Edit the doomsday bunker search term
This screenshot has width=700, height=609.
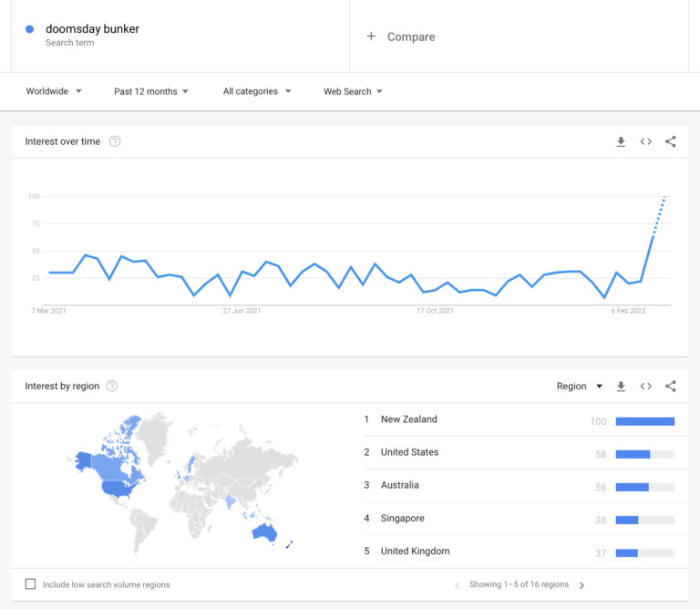click(92, 29)
